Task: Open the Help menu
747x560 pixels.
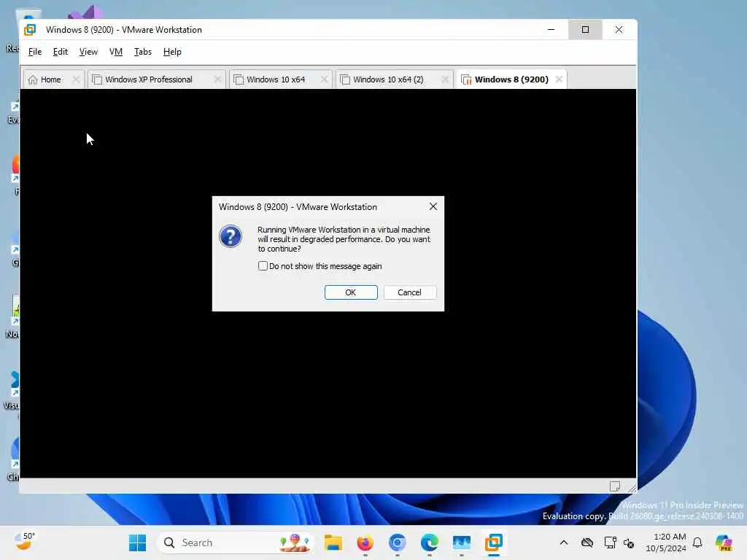Action: coord(172,52)
